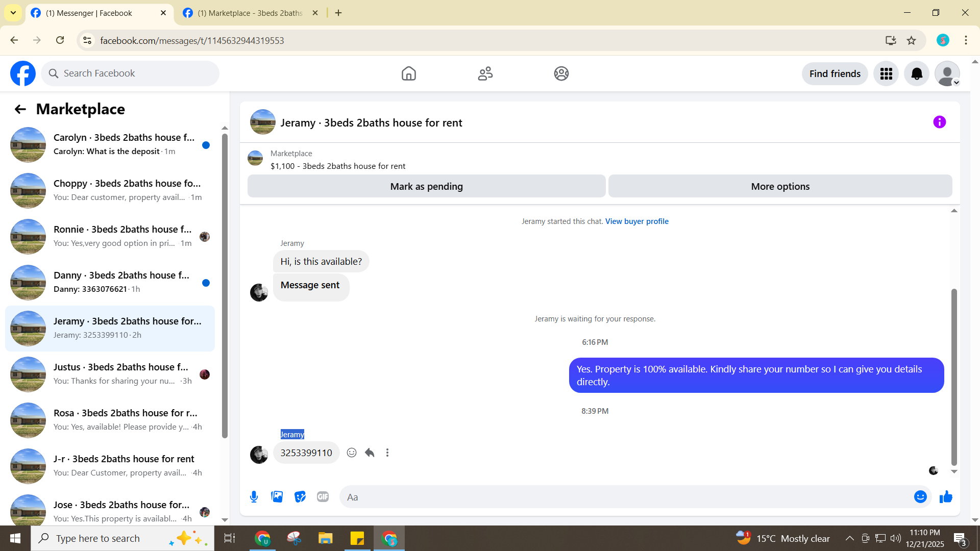Click the Find friends button
Image resolution: width=980 pixels, height=551 pixels.
pos(835,74)
